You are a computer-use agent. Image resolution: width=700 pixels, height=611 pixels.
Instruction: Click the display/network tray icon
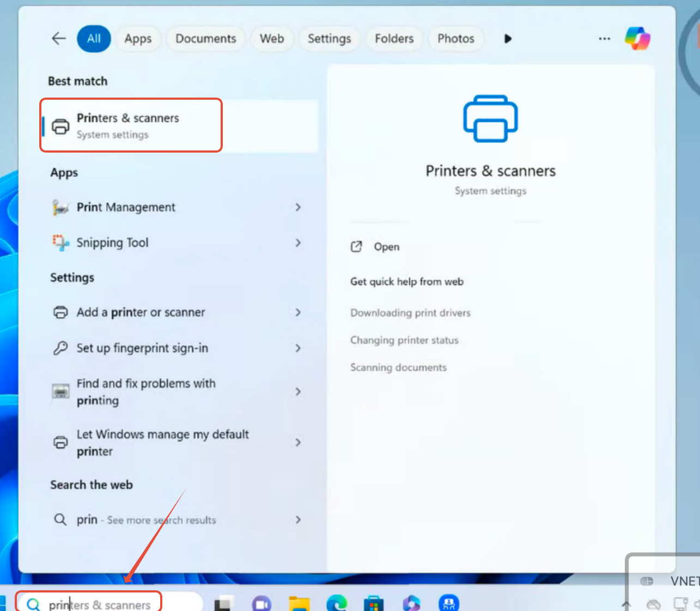680,604
